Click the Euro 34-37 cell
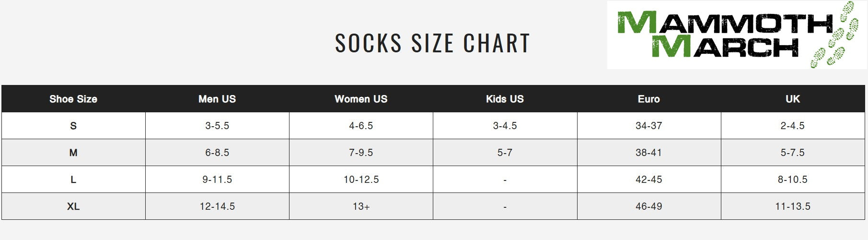The height and width of the screenshot is (240, 868). (648, 126)
